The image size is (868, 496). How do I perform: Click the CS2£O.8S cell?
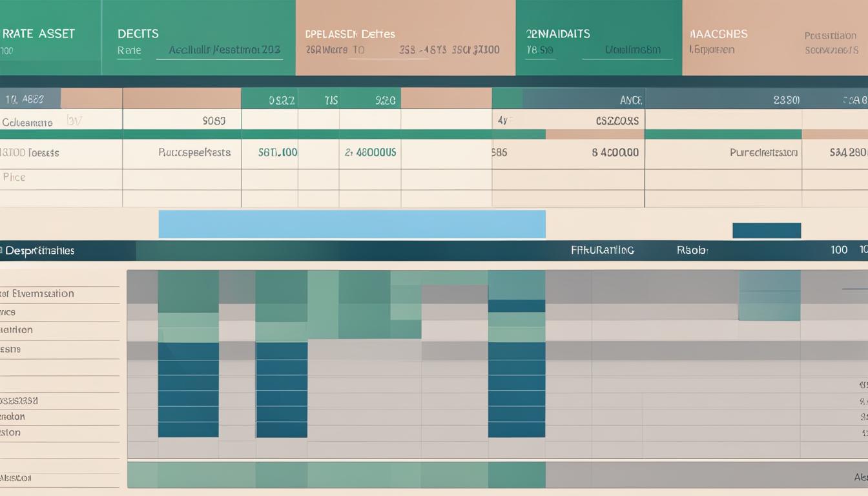(x=617, y=120)
